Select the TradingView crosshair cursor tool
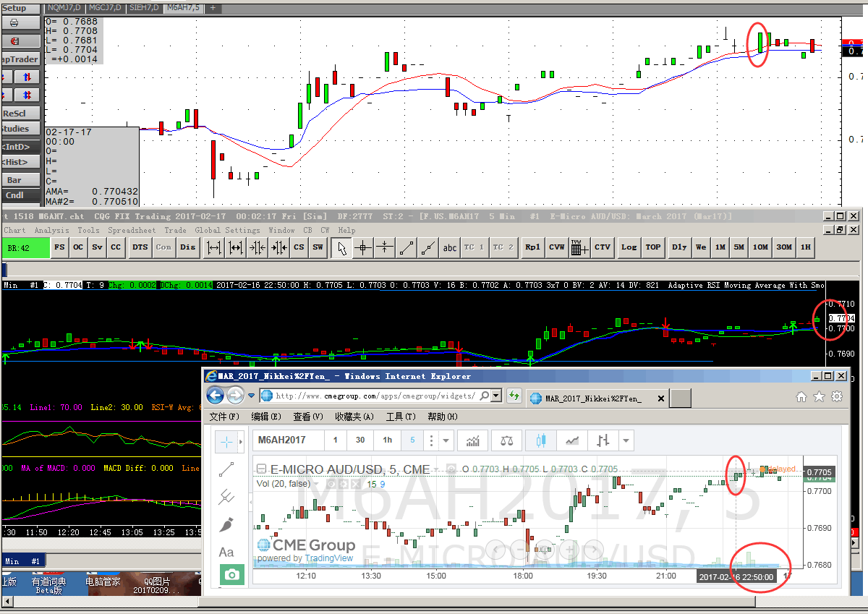Image resolution: width=868 pixels, height=614 pixels. coord(226,440)
